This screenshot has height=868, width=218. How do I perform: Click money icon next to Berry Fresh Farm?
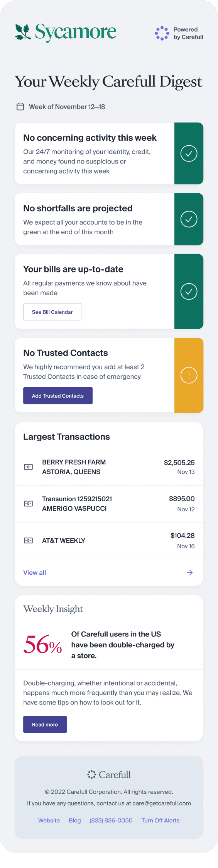pyautogui.click(x=29, y=467)
